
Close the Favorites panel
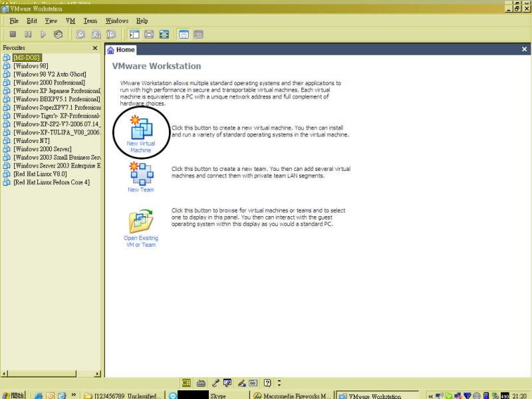95,48
